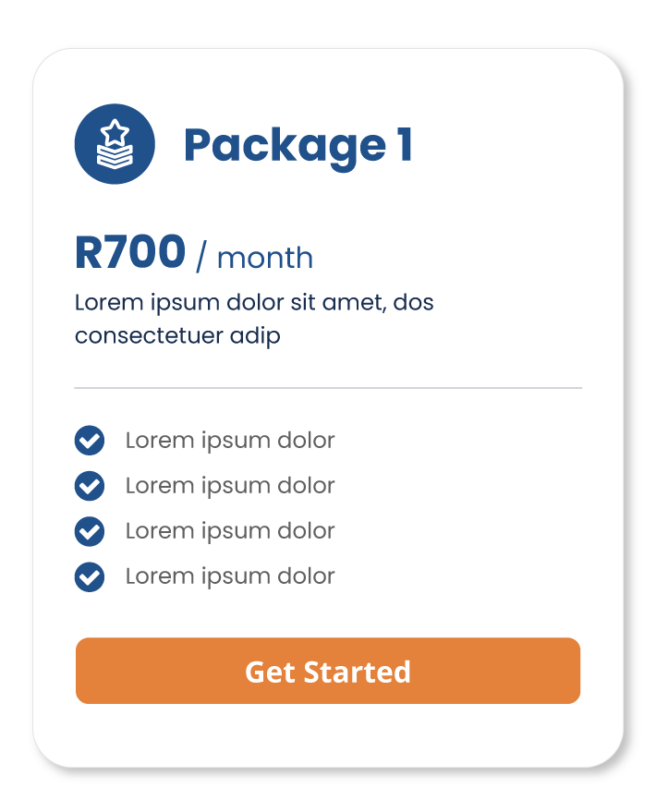Click the "consectetuer adip" description line
This screenshot has height=812, width=656.
pos(177,335)
